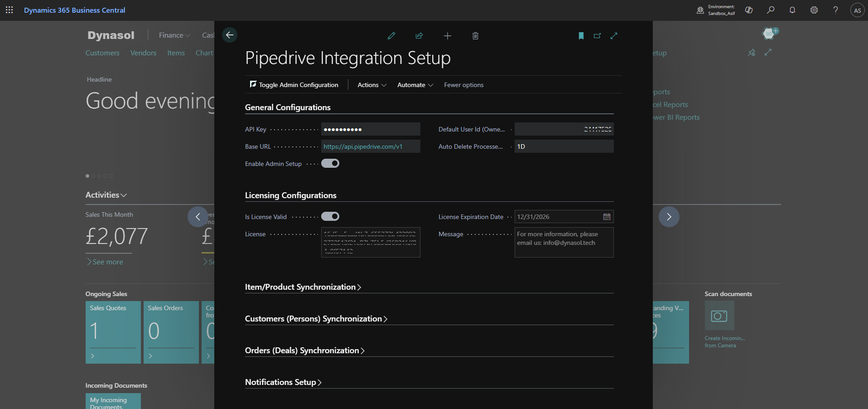Image resolution: width=868 pixels, height=409 pixels.
Task: Click the plus icon to create new
Action: click(447, 36)
